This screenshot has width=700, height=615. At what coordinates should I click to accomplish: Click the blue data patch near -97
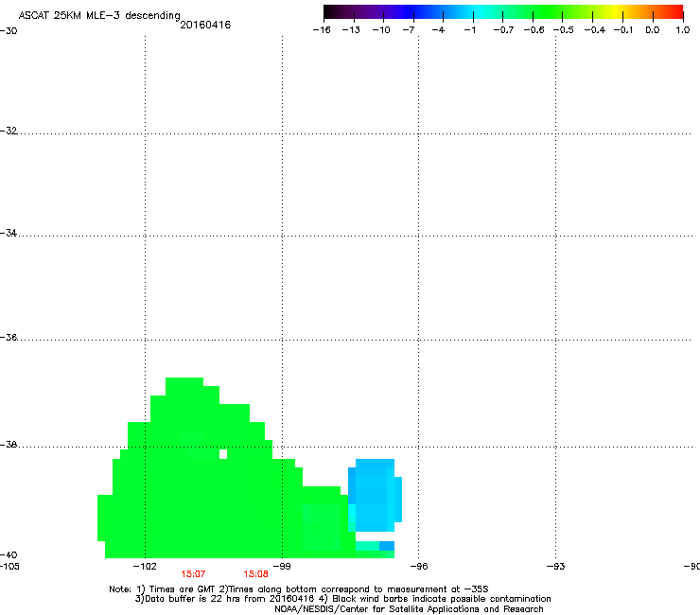click(375, 495)
